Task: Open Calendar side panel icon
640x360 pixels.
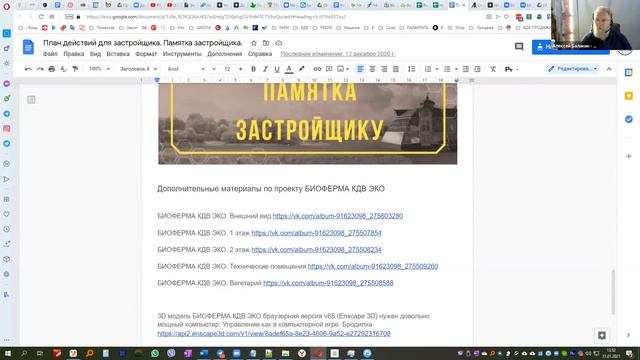Action: [x=629, y=73]
